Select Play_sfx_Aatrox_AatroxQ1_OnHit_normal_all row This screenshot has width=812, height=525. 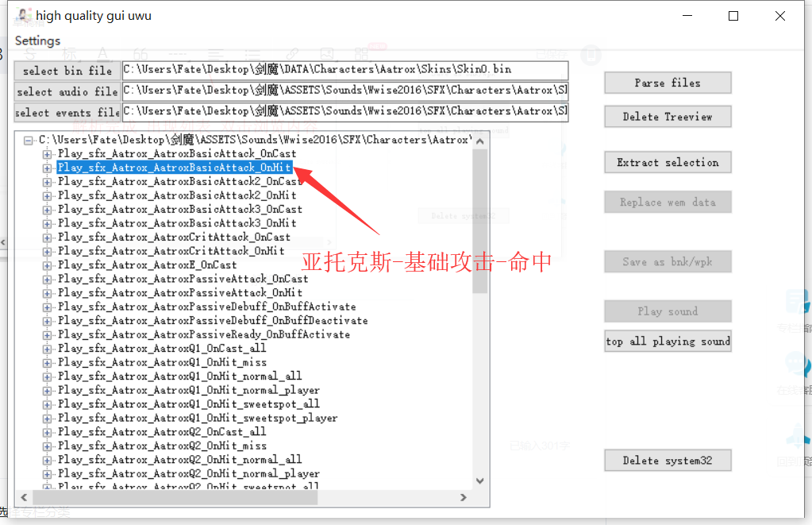pyautogui.click(x=179, y=376)
